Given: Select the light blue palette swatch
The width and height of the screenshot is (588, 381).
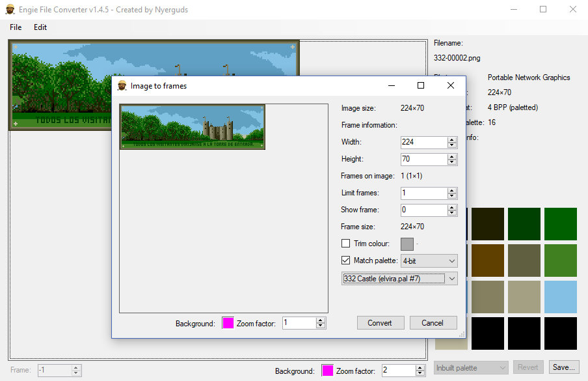Looking at the screenshot, I should coord(561,296).
